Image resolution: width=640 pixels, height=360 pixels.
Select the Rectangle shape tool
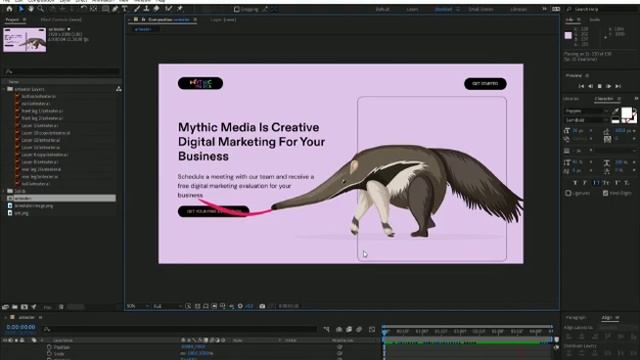105,9
